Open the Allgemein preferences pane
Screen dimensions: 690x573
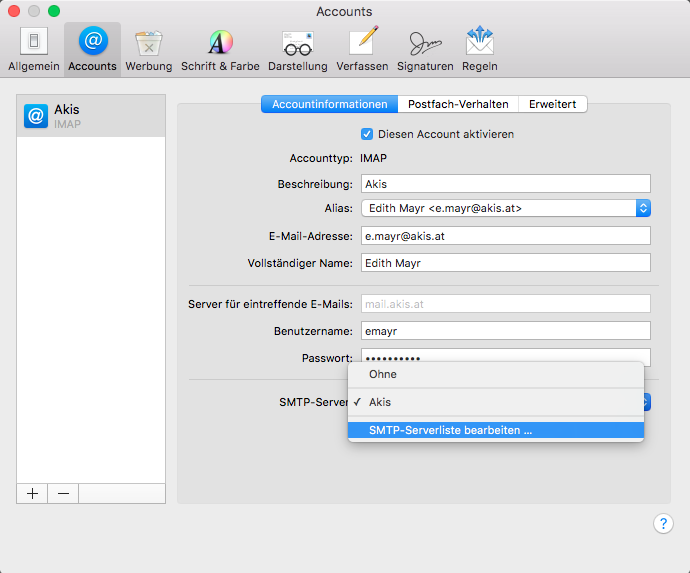tap(34, 50)
